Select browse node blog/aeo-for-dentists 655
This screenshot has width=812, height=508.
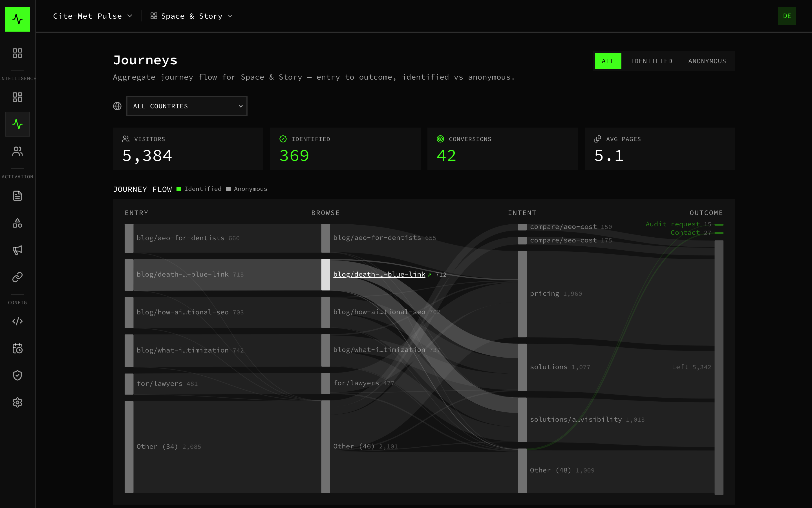point(325,238)
